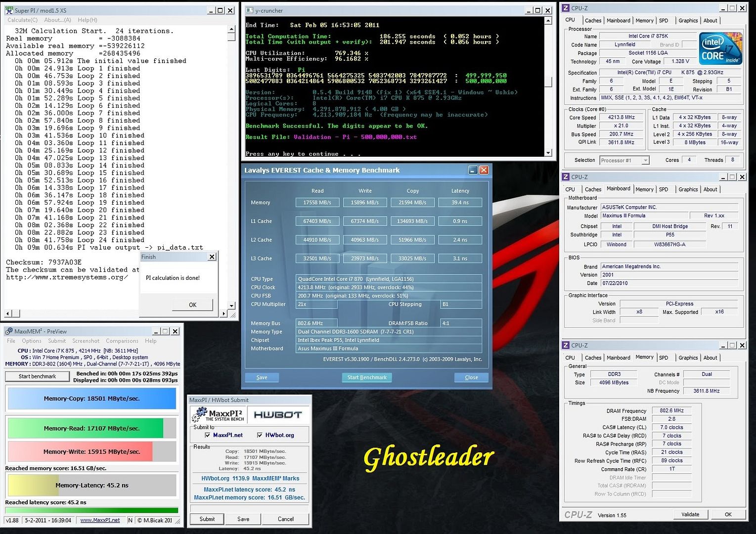Click OK button in bottom CPU-Z
This screenshot has width=756, height=534.
point(728,514)
